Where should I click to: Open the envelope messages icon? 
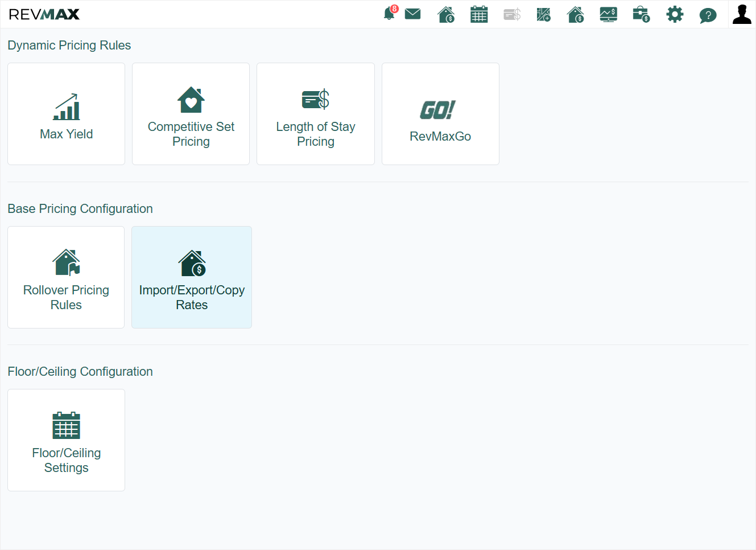(412, 14)
